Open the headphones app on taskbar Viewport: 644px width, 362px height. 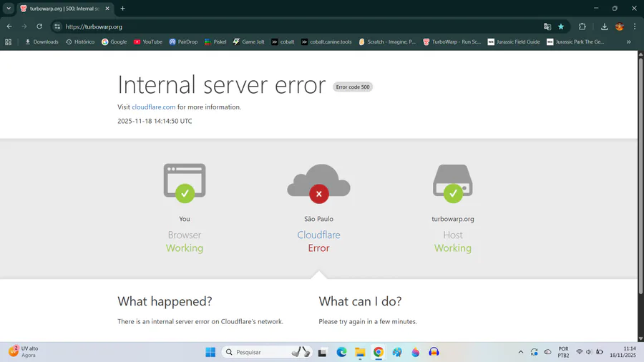pos(434,352)
